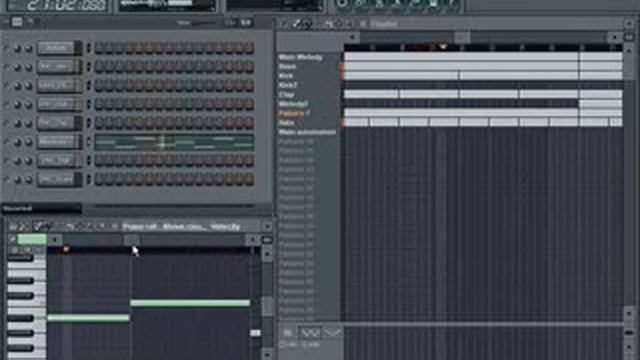Mute the top channel in the step sequencer

coord(7,48)
